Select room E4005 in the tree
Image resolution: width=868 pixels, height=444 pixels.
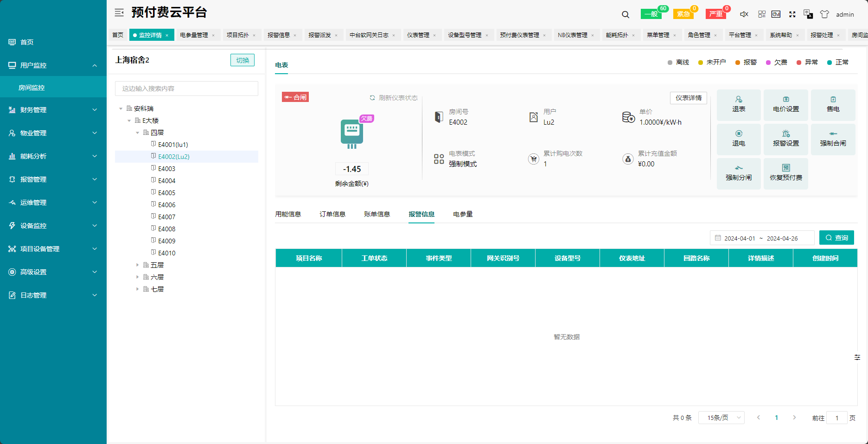[x=166, y=193]
